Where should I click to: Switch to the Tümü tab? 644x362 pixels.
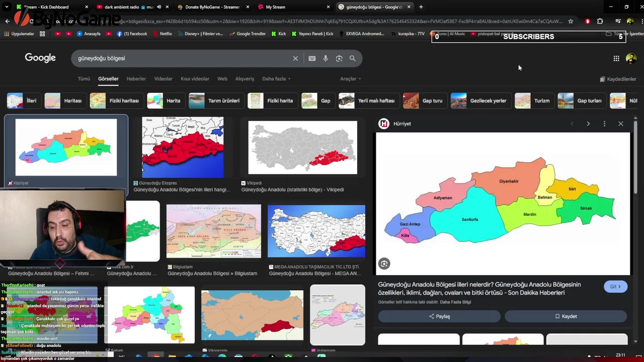click(84, 79)
